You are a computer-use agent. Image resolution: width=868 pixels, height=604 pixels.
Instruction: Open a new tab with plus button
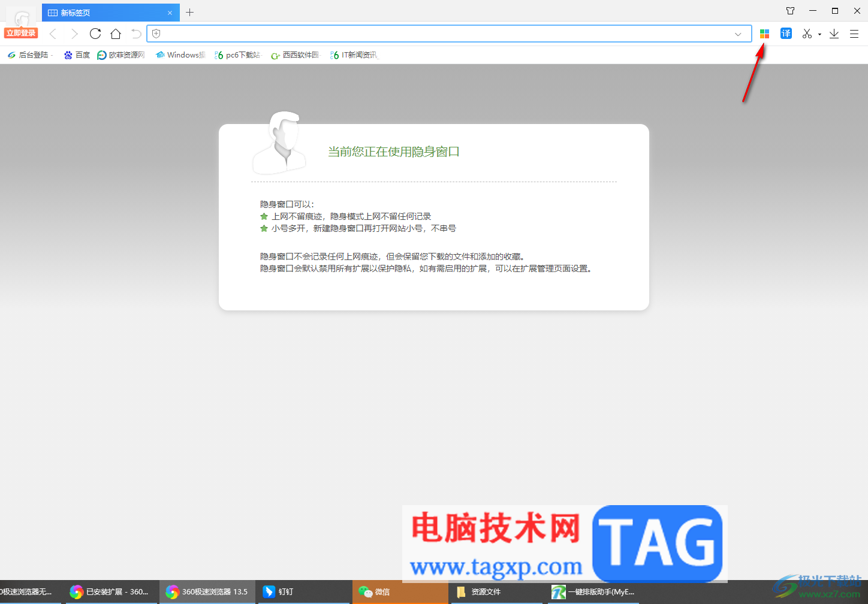tap(189, 12)
